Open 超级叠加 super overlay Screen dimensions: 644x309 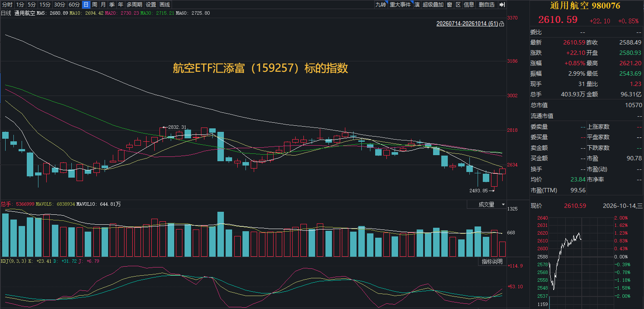tap(433, 5)
